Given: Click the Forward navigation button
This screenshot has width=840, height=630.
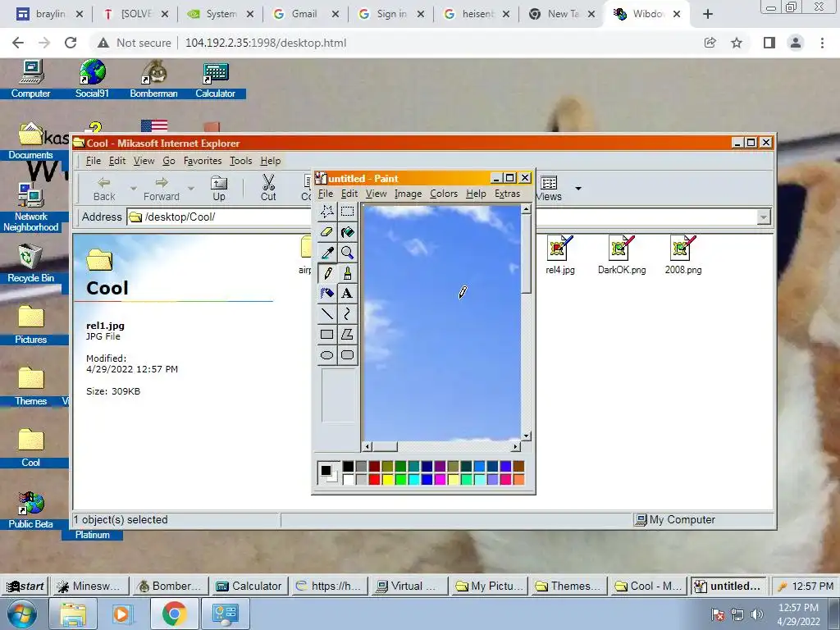Looking at the screenshot, I should click(x=162, y=189).
